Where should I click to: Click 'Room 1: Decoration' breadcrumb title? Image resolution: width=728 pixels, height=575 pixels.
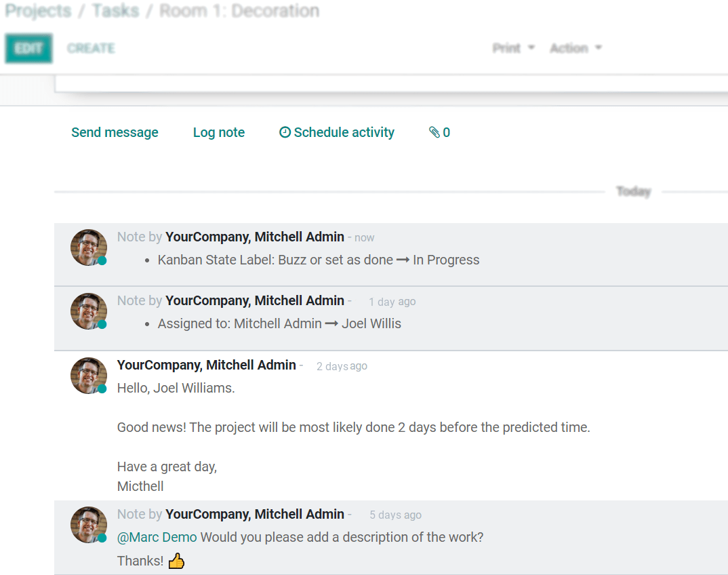point(239,11)
